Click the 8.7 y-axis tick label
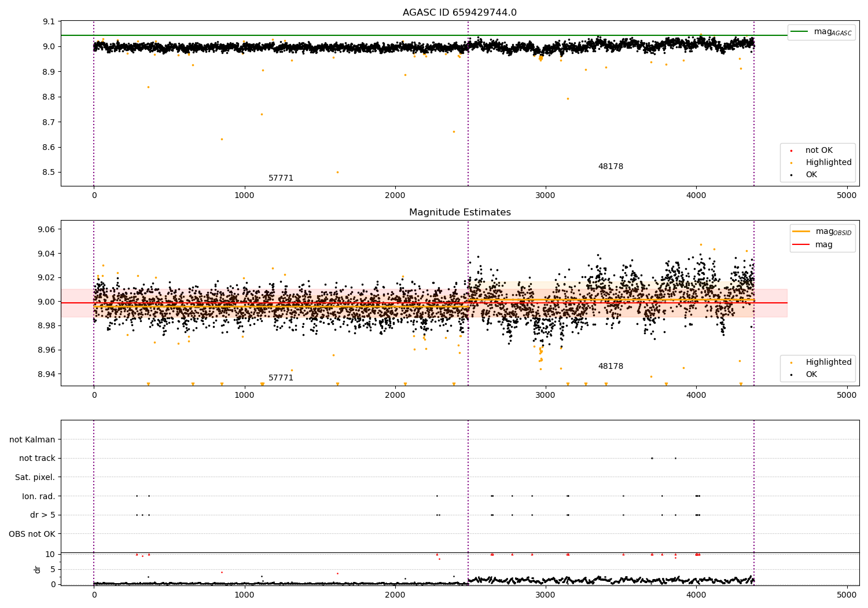 click(x=49, y=123)
